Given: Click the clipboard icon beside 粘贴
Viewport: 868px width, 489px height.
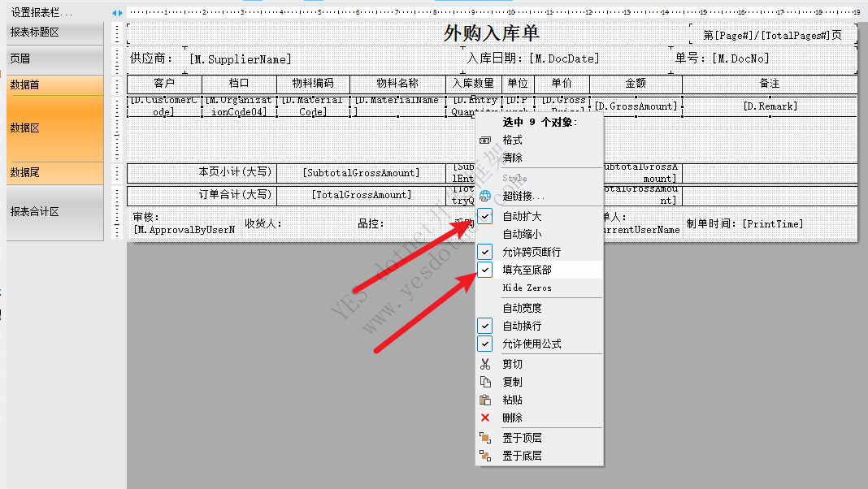Looking at the screenshot, I should coord(485,400).
